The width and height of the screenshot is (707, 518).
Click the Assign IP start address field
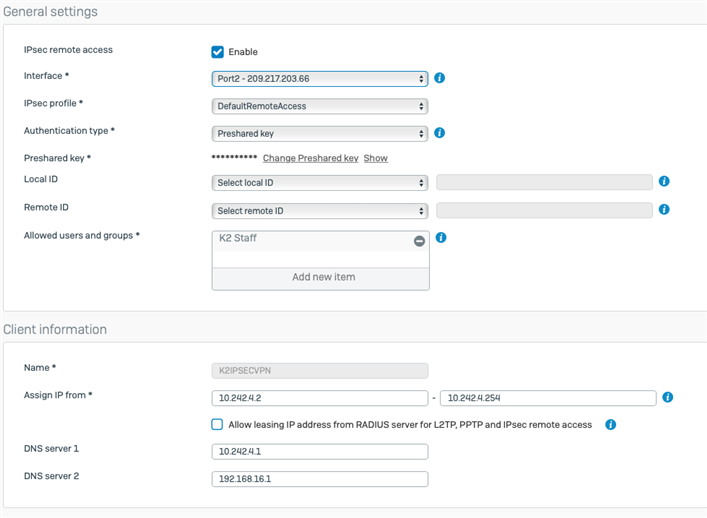(320, 398)
